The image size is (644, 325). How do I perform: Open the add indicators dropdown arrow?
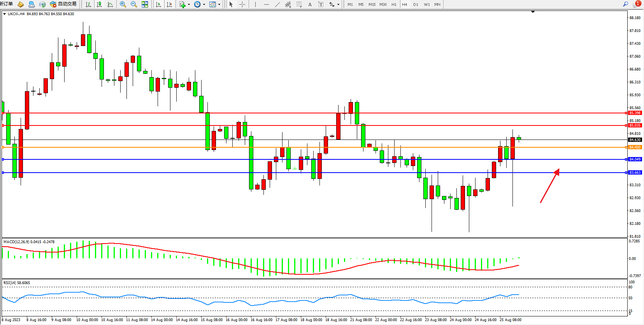[189, 5]
